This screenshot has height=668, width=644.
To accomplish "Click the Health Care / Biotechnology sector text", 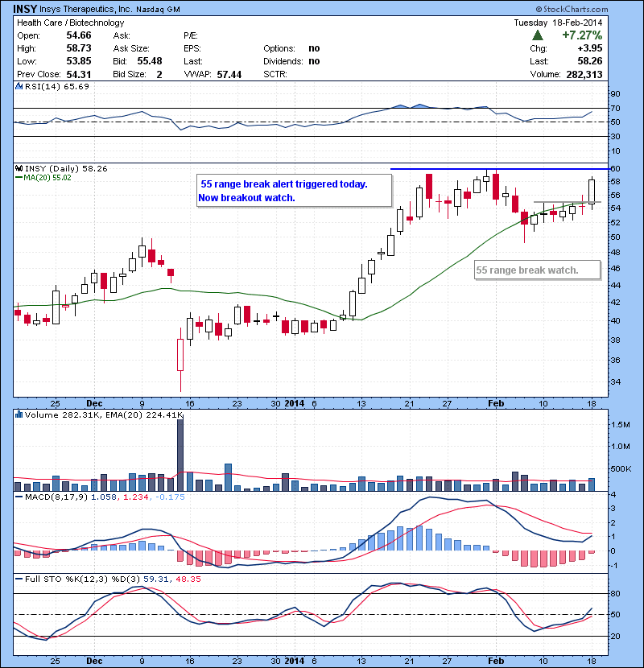I will (71, 23).
